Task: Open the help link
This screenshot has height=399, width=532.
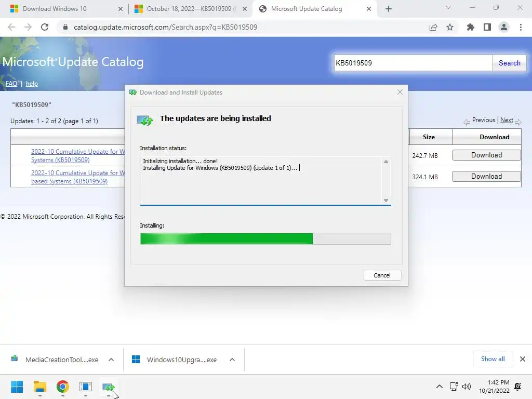Action: tap(32, 84)
